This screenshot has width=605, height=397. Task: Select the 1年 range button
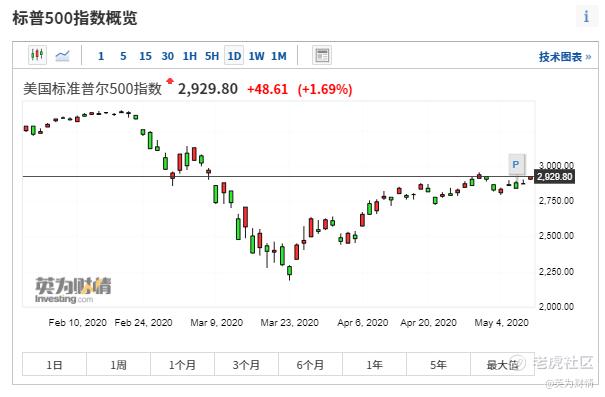point(375,364)
